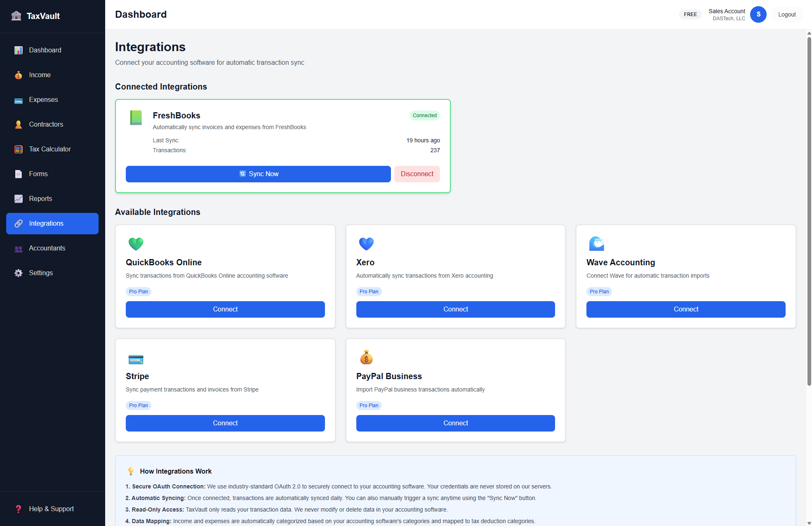Click the Contractors sidebar icon
The image size is (812, 526).
click(x=19, y=125)
